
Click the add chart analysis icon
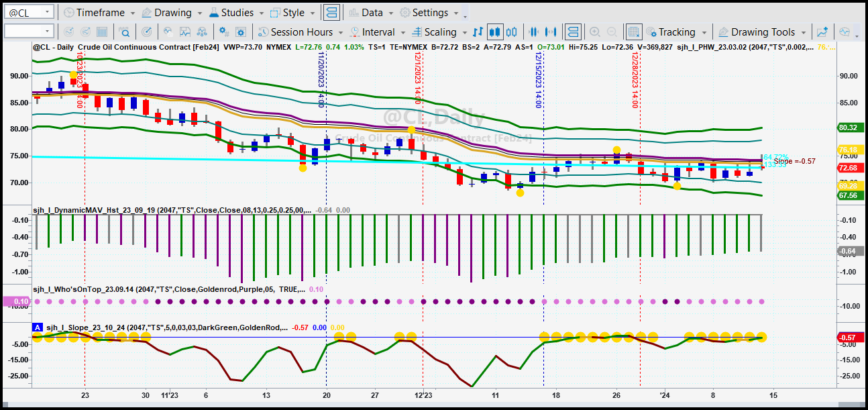(822, 32)
